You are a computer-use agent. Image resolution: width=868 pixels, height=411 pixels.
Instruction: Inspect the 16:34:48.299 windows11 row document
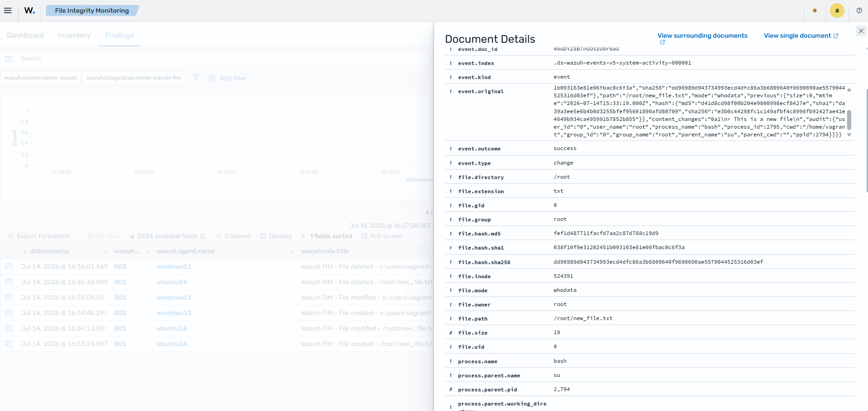pyautogui.click(x=9, y=313)
